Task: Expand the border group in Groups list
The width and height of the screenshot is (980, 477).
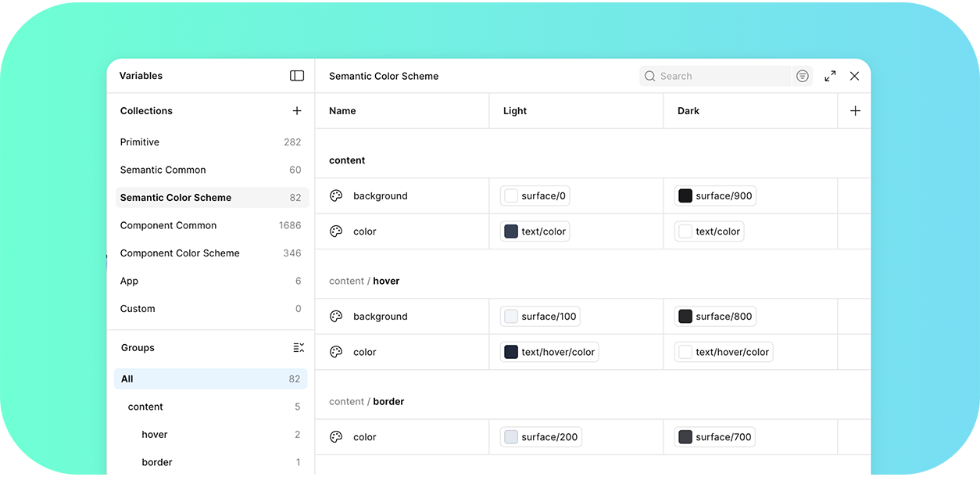Action: point(157,462)
